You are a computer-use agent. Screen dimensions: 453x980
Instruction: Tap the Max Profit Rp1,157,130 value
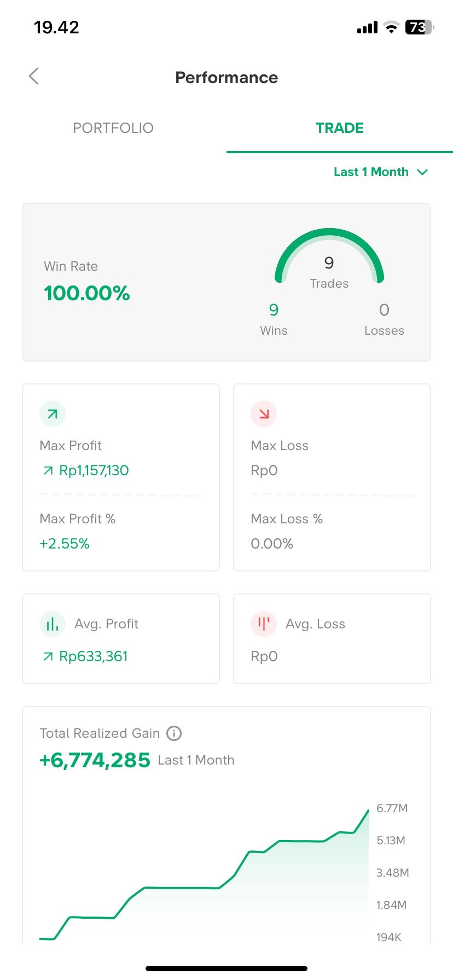point(94,470)
